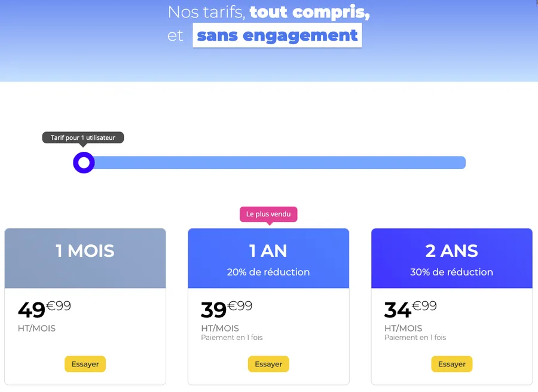
Task: Click the 49€99 monthly price
Action: (44, 309)
